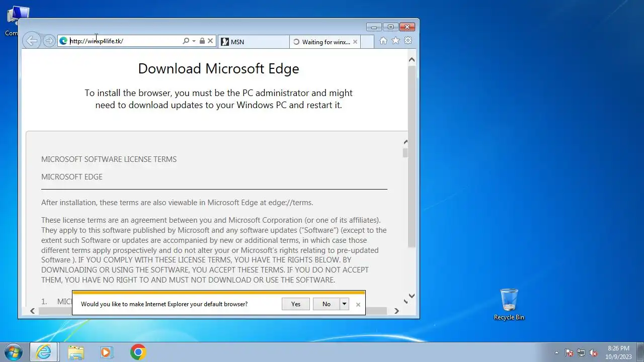Click the Show desktop strip
The image size is (644, 362).
(x=640, y=352)
